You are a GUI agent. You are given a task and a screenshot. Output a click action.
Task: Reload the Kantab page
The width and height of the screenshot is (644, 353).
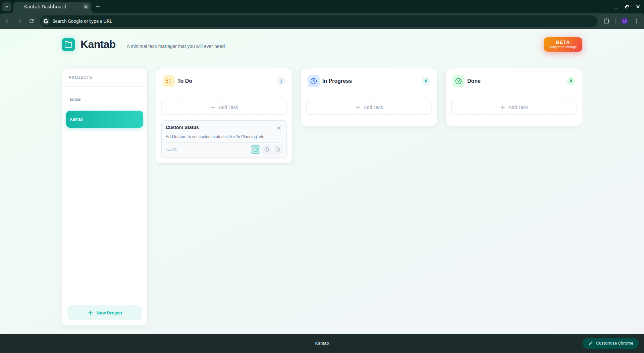click(x=31, y=21)
